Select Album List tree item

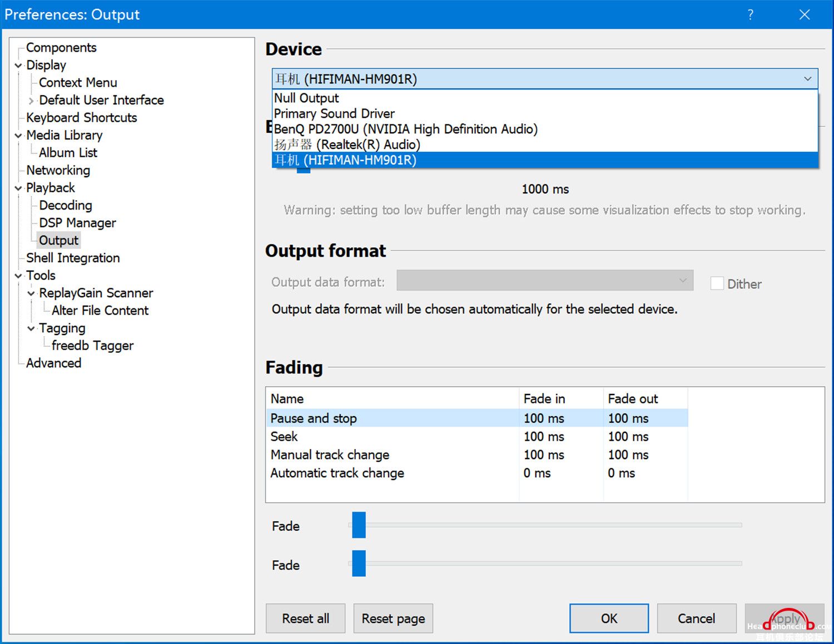[x=68, y=153]
